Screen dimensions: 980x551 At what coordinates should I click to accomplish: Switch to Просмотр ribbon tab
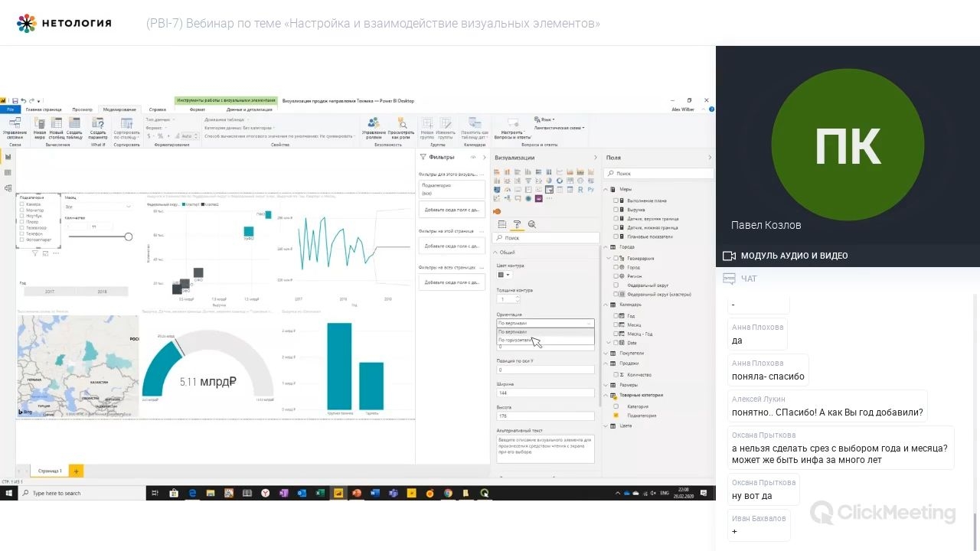click(82, 109)
